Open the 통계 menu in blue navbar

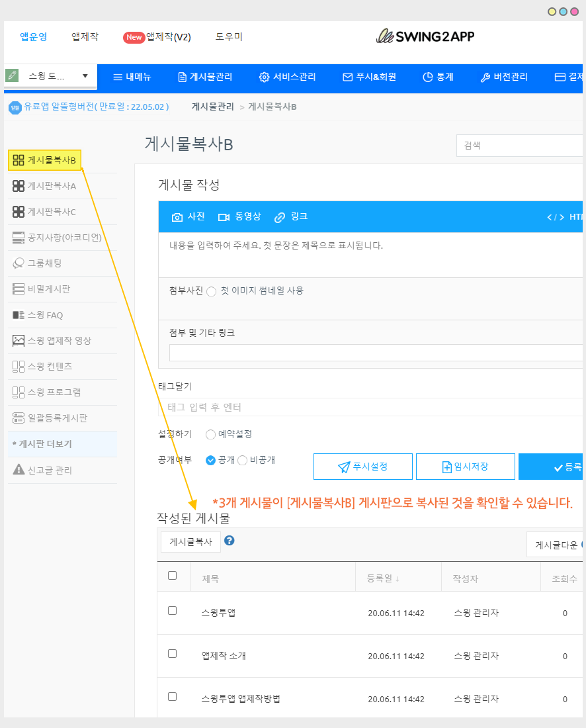click(438, 77)
